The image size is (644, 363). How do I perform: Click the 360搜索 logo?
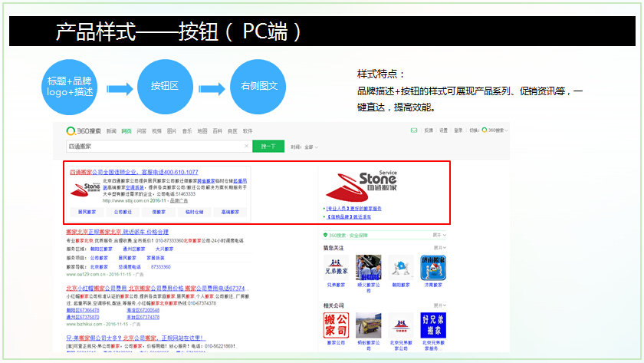click(x=84, y=131)
